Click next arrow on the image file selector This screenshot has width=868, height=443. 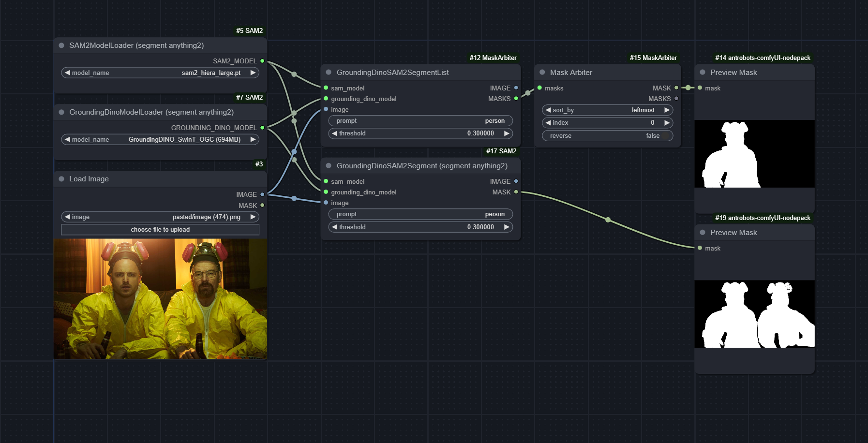(x=253, y=217)
